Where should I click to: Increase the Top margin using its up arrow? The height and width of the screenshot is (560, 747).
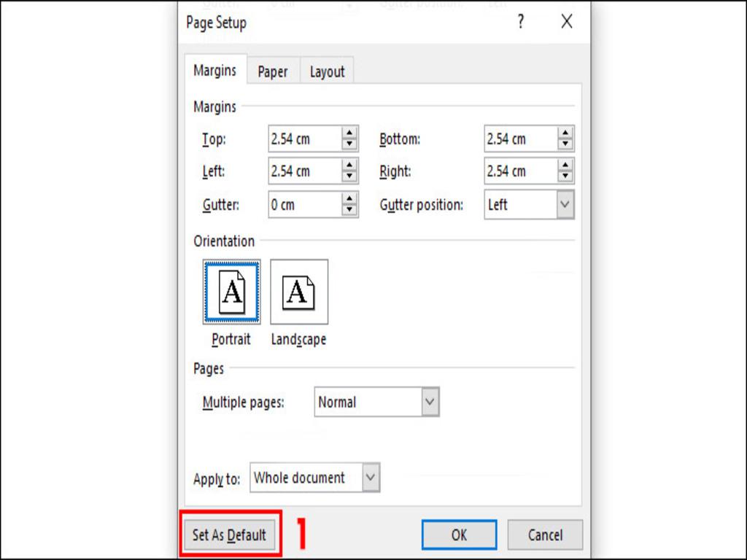coord(350,134)
